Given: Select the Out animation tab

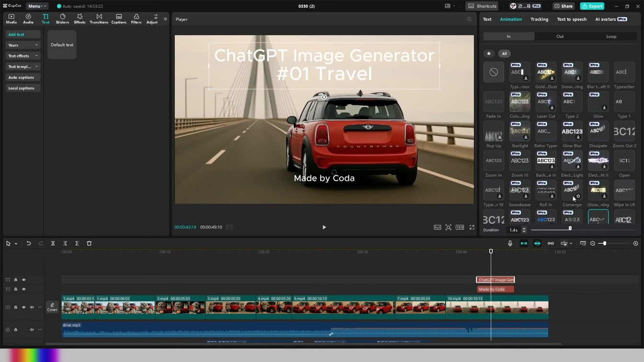Looking at the screenshot, I should [x=560, y=36].
